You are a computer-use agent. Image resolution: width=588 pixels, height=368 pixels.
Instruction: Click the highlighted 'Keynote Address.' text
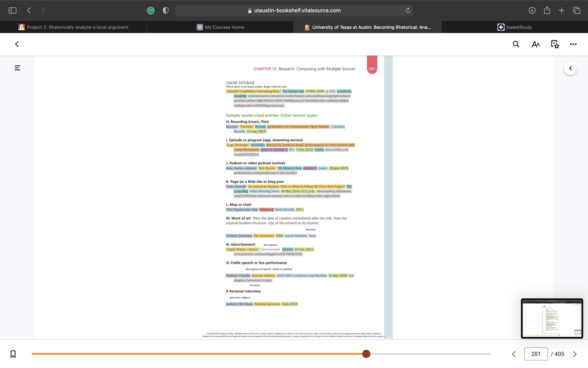point(264,276)
